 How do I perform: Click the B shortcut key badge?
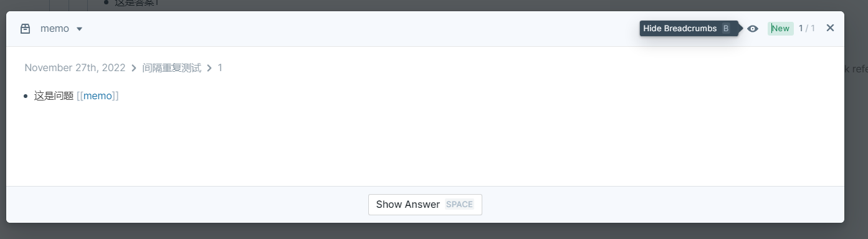[x=726, y=29]
